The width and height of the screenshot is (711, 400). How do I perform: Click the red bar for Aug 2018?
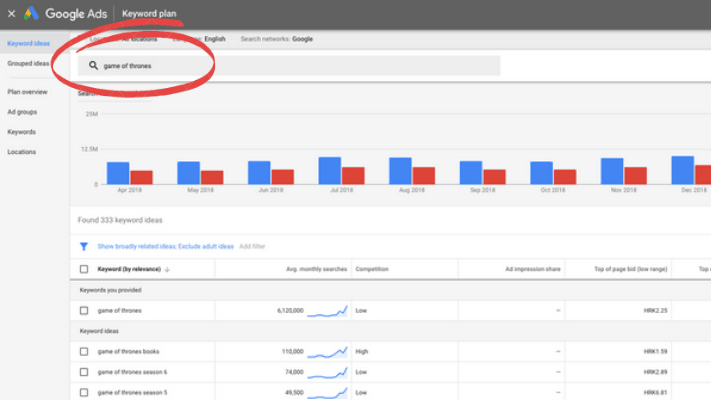click(424, 176)
